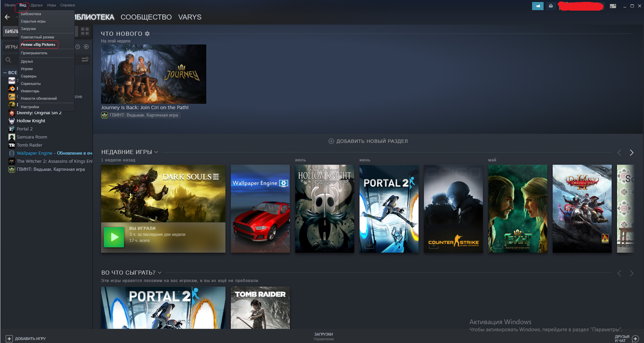This screenshot has height=343, width=644.
Task: Click the library search magnifier icon
Action: tap(8, 59)
